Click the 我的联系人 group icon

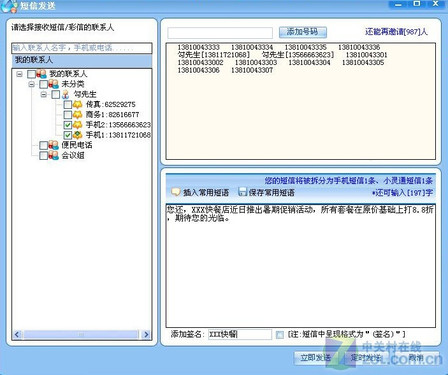(x=41, y=74)
